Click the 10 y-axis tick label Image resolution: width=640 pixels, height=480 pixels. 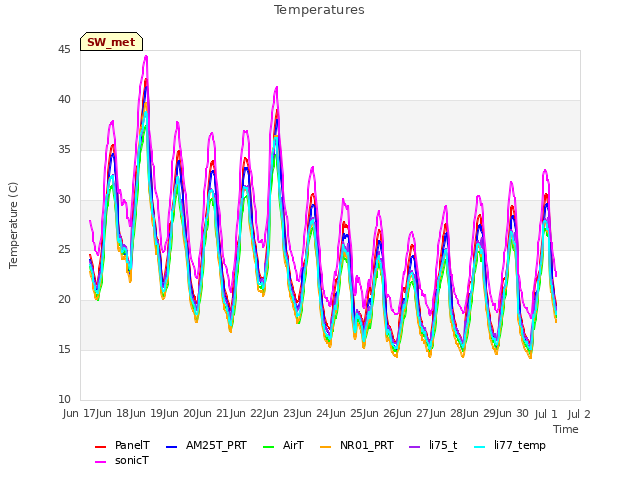pyautogui.click(x=64, y=399)
